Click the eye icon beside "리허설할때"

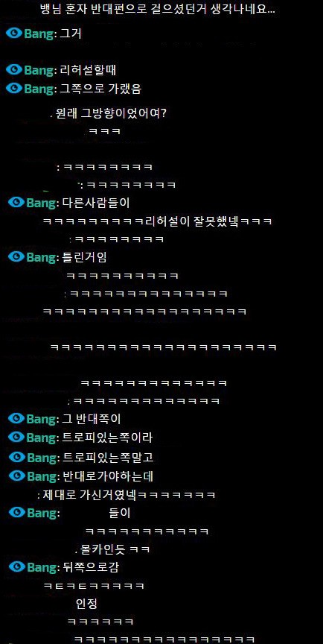coord(14,70)
